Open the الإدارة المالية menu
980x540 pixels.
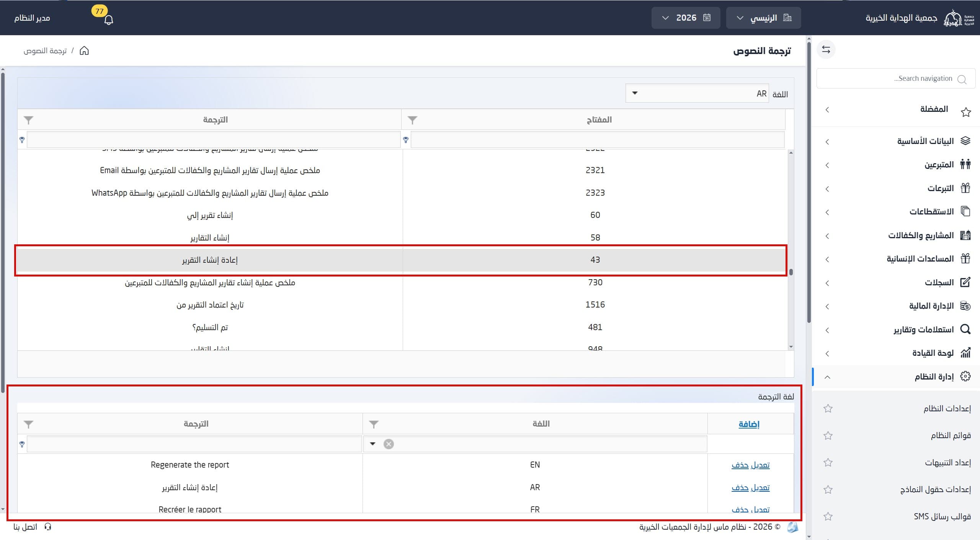click(x=896, y=306)
